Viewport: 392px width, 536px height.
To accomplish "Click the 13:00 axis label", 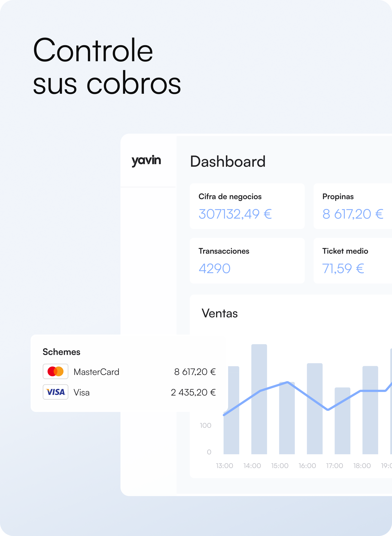I will click(225, 466).
